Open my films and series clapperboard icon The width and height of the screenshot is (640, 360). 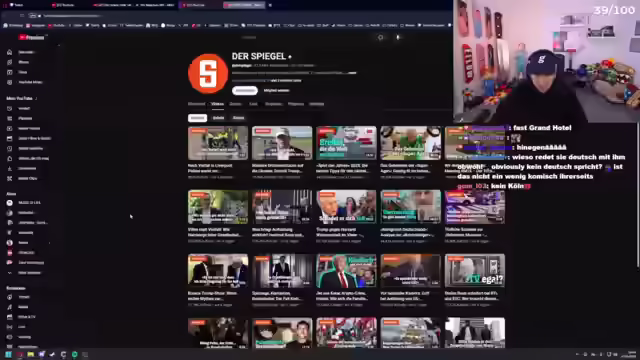coord(9,138)
